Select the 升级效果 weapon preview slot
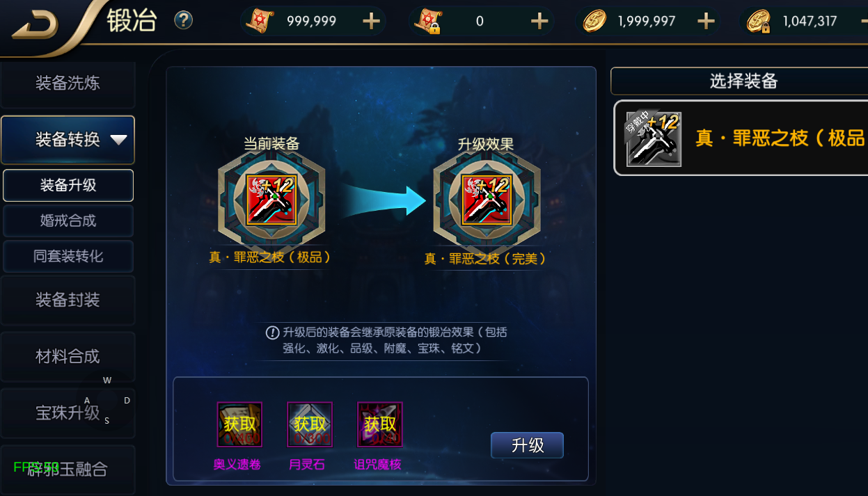The image size is (868, 496). point(487,200)
